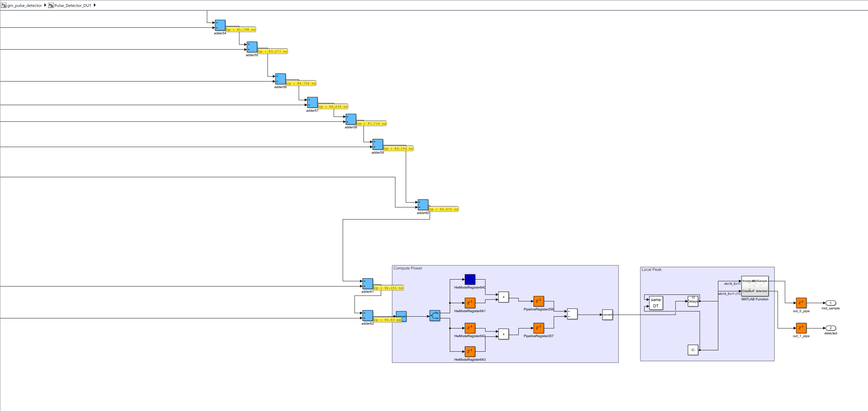Click the mid_sample output port
Screen dimensions: 868x411
[x=830, y=303]
